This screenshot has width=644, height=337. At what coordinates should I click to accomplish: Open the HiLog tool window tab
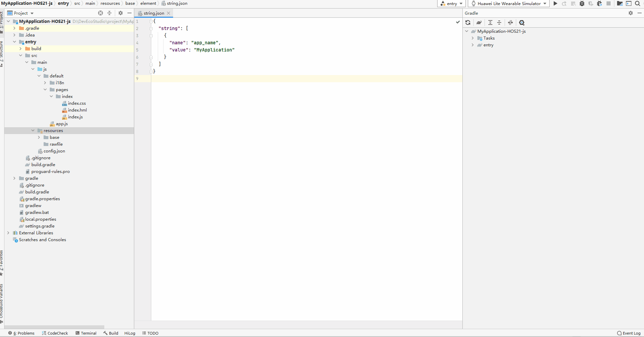point(130,333)
